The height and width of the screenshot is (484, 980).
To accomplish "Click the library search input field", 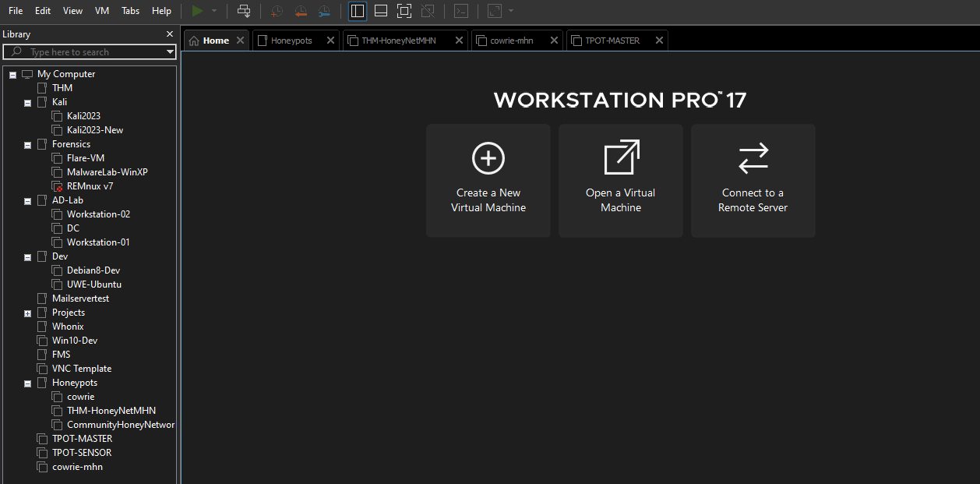I will tap(90, 52).
